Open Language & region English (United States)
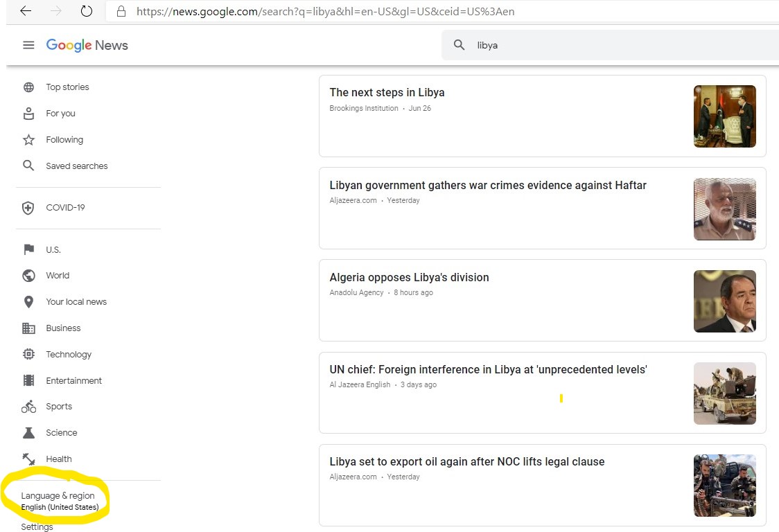This screenshot has width=779, height=532. click(x=60, y=502)
